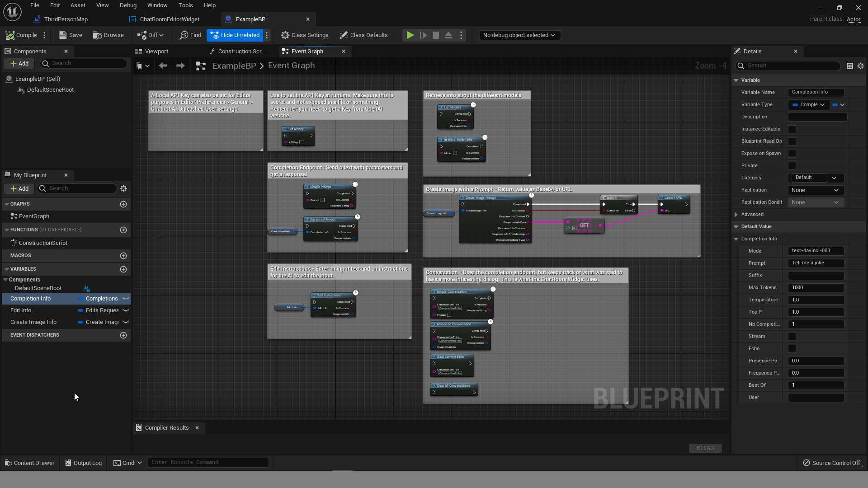Open Class Defaults
This screenshot has height=488, width=868.
click(363, 35)
